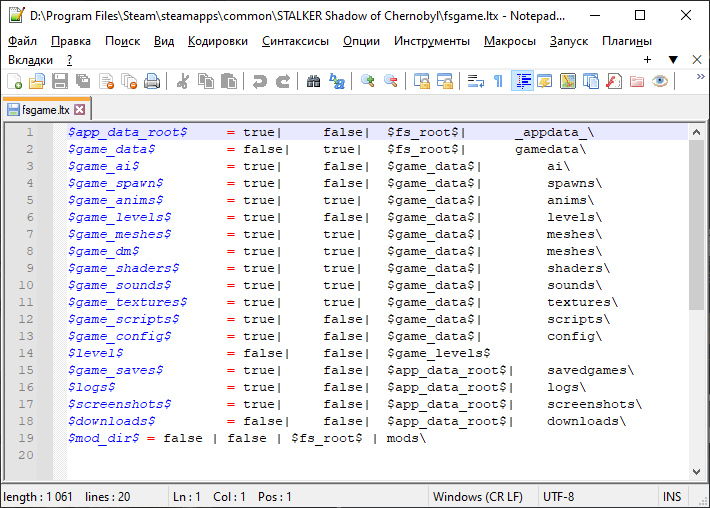Viewport: 710px width, 508px height.
Task: Open the Плагины menu
Action: pos(627,41)
